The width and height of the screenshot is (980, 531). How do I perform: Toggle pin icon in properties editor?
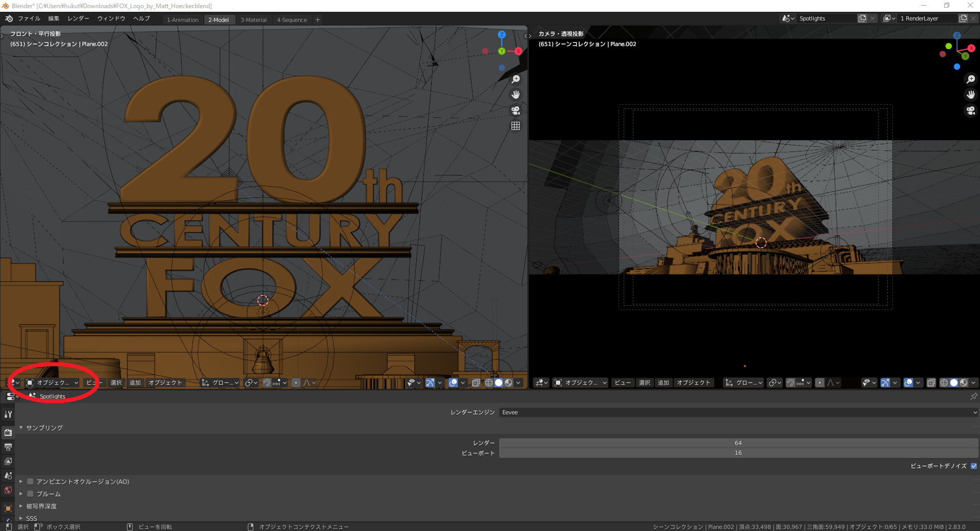[973, 396]
